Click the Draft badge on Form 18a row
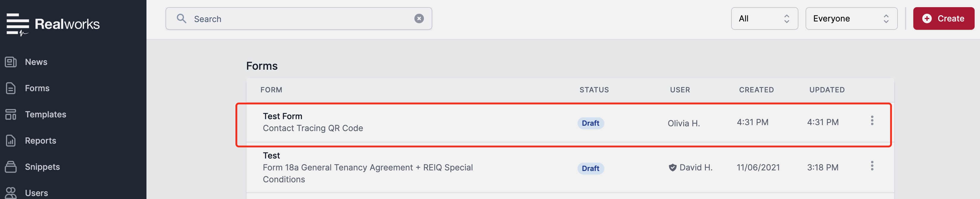Image resolution: width=980 pixels, height=199 pixels. click(590, 169)
